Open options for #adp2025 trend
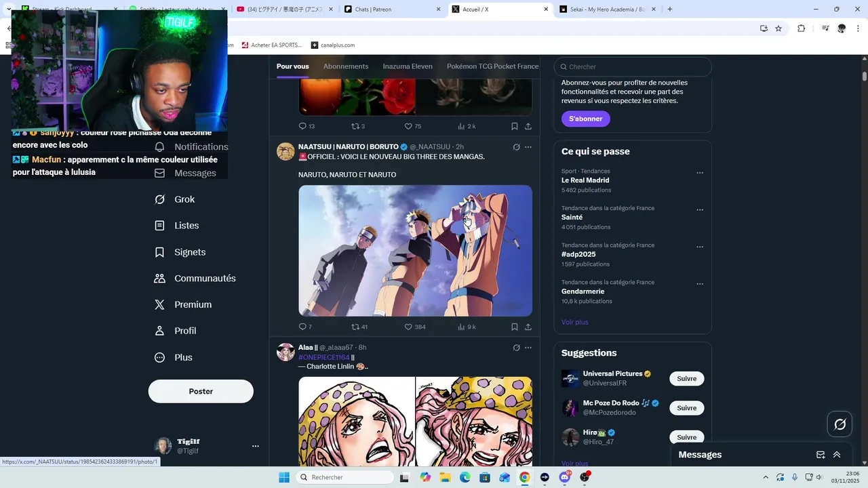This screenshot has width=868, height=488. (x=700, y=247)
